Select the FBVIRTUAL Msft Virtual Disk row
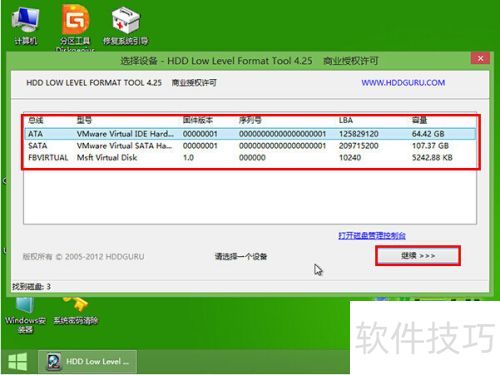 coord(250,157)
